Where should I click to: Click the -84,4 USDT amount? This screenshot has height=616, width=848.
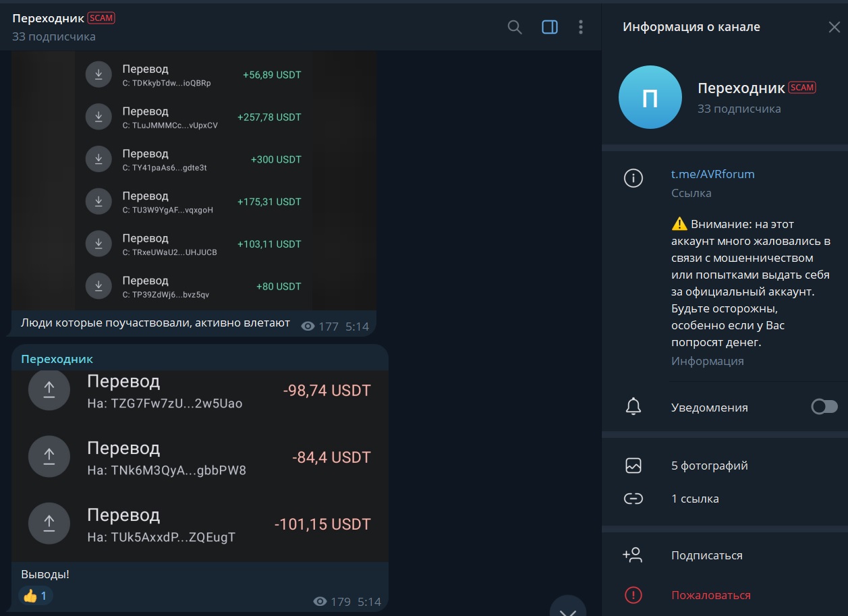tap(332, 457)
